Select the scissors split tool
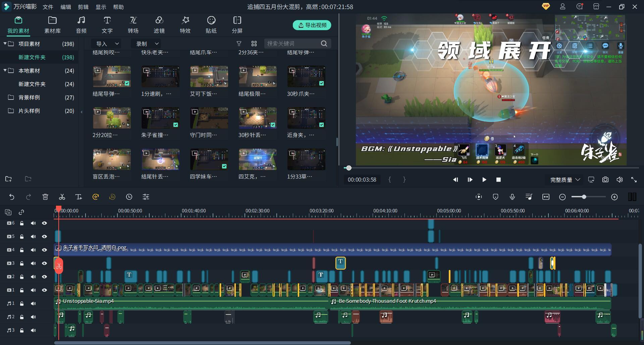 coord(62,197)
